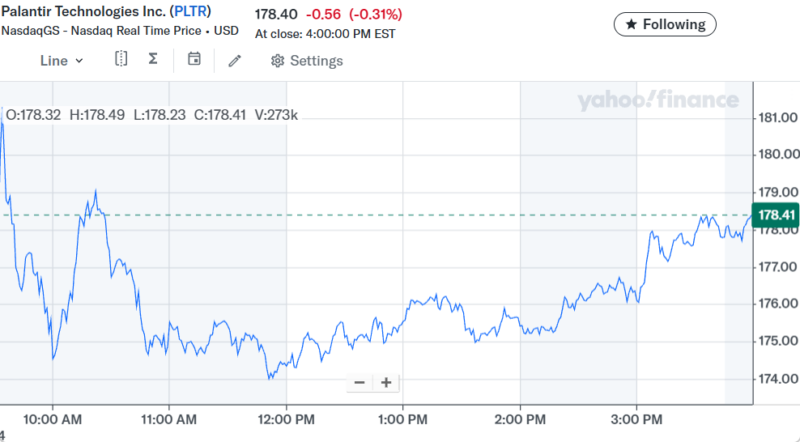The image size is (800, 442).
Task: Click the 10:00 AM time axis label
Action: point(52,416)
